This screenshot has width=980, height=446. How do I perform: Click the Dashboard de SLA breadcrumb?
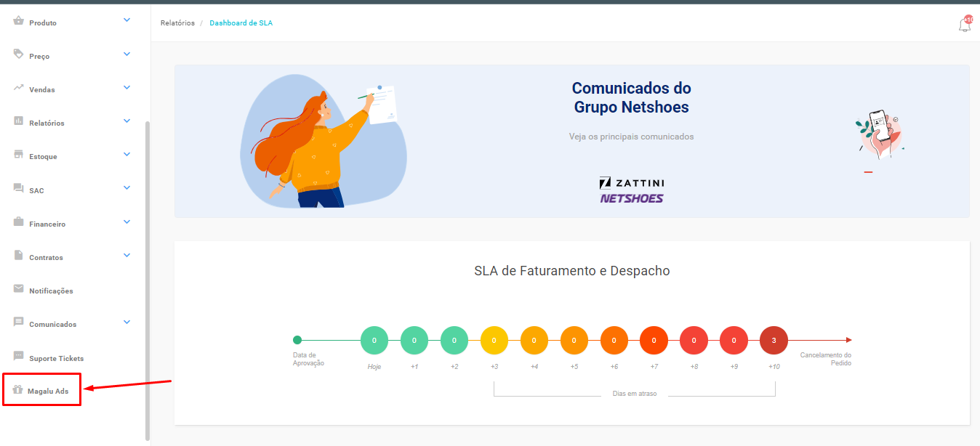(x=241, y=23)
